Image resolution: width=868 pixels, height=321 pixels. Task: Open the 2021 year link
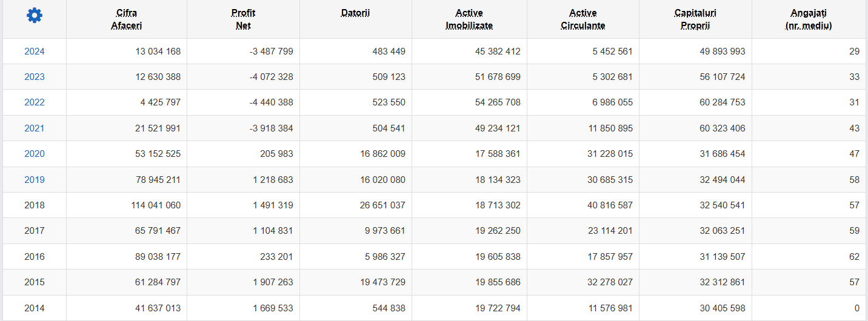point(35,128)
